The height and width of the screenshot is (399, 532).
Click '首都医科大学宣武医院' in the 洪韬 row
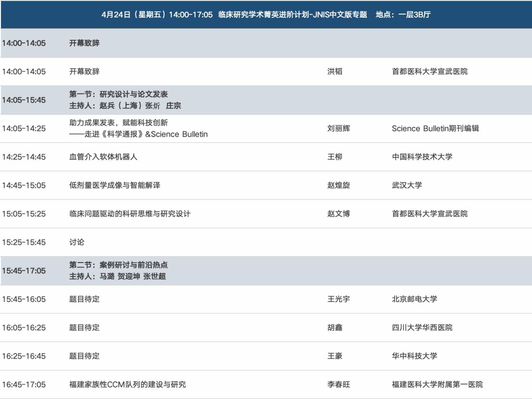click(x=430, y=71)
